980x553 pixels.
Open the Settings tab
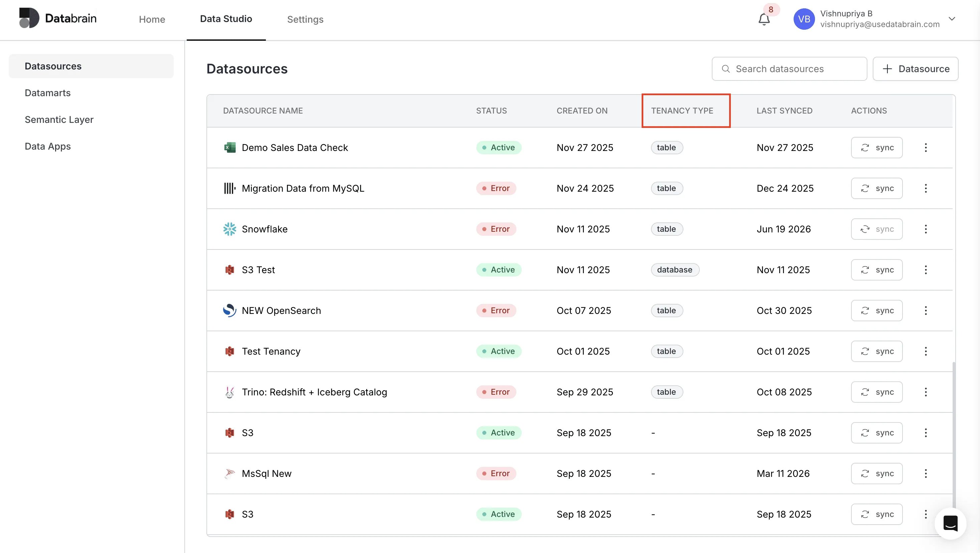[x=305, y=19]
